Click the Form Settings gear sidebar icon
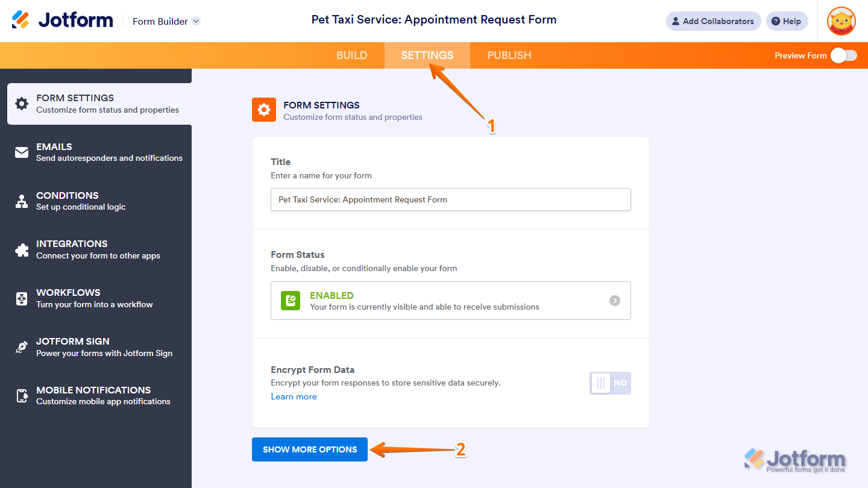 (22, 104)
